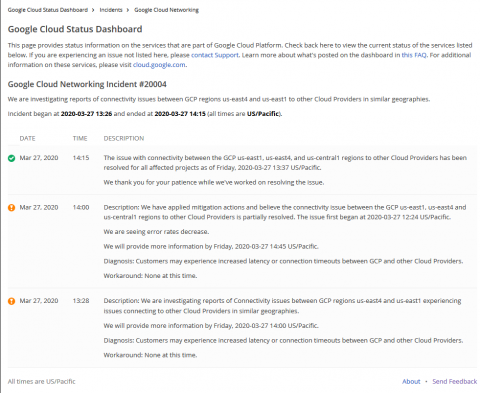Click the Google Cloud Networking Incident #20004 title
Screen dimensions: 480x393
tap(87, 84)
